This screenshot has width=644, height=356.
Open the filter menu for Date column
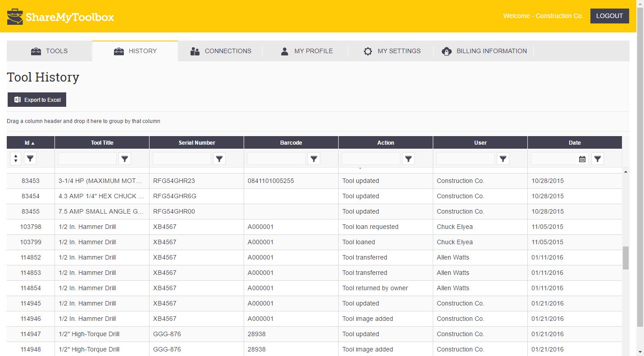pos(598,159)
